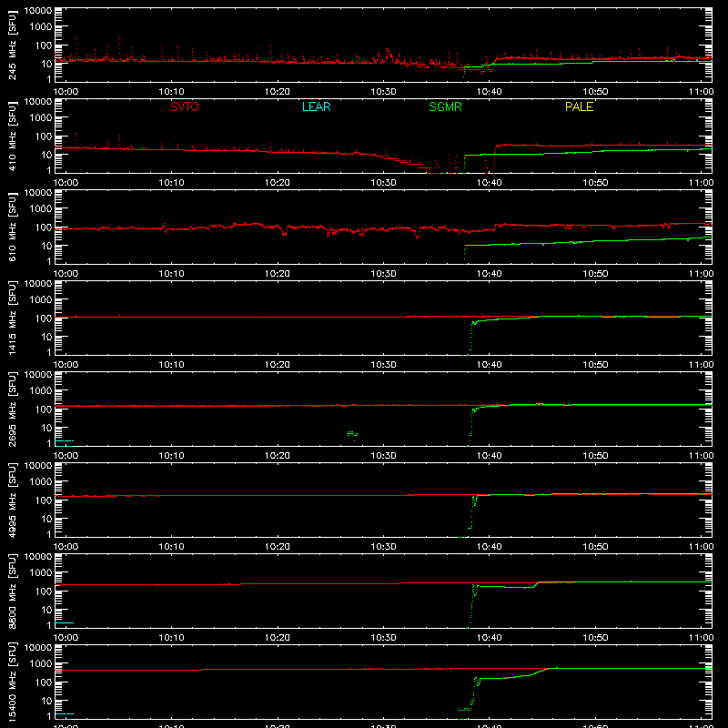
Task: Click the 11:00 time label below 610 MHz panel
Action: pos(701,274)
